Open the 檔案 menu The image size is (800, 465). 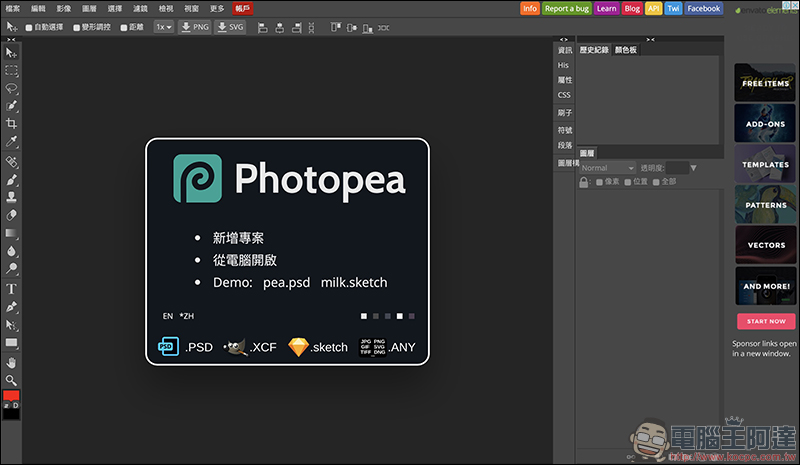coord(13,8)
